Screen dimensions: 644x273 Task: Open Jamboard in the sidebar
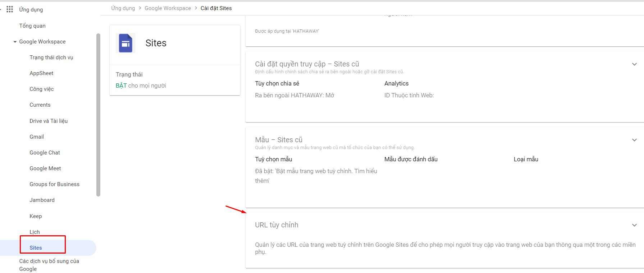pyautogui.click(x=42, y=200)
